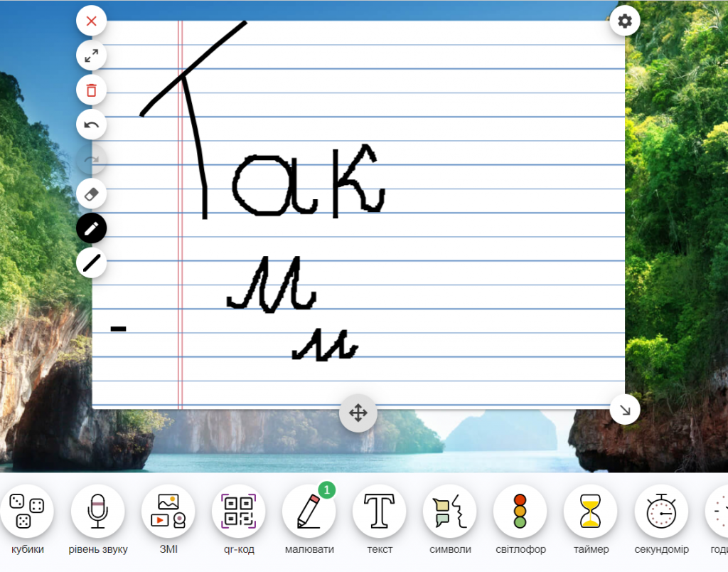Undo the last drawing stroke

pyautogui.click(x=91, y=125)
